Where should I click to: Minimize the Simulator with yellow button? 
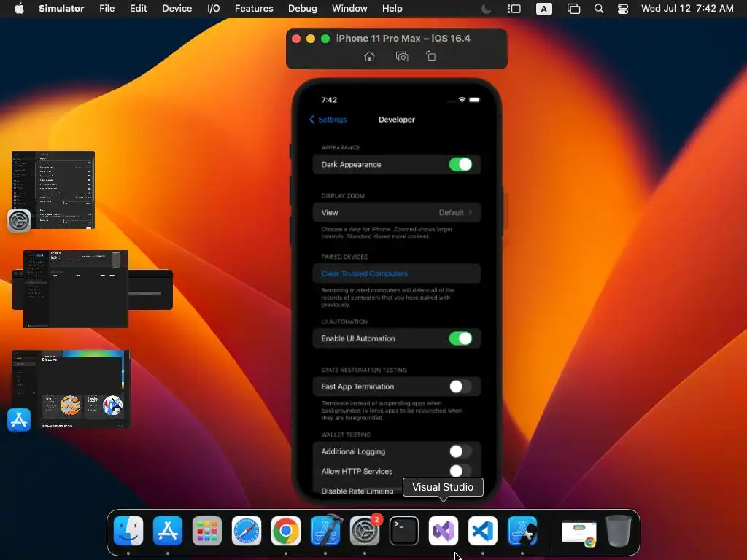tap(311, 39)
